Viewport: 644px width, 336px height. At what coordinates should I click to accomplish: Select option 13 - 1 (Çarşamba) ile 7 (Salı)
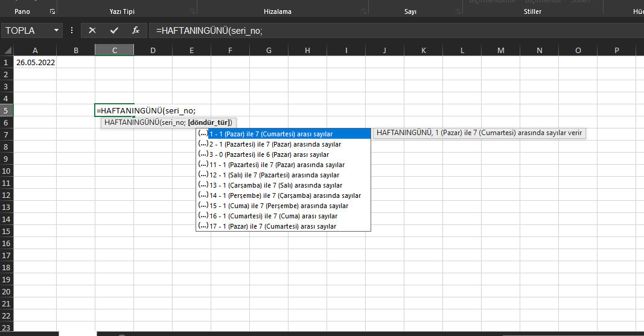click(284, 185)
